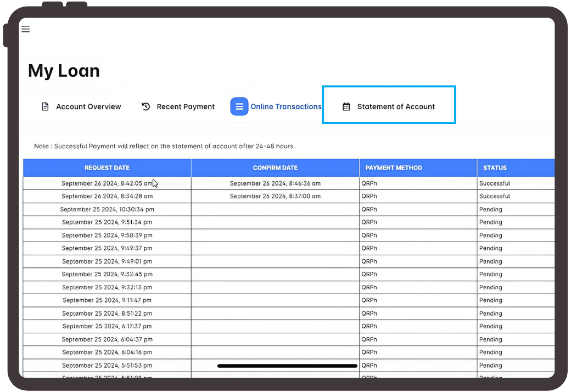The width and height of the screenshot is (571, 392).
Task: Click Successful status for the 8:34:28 am request
Action: [494, 196]
